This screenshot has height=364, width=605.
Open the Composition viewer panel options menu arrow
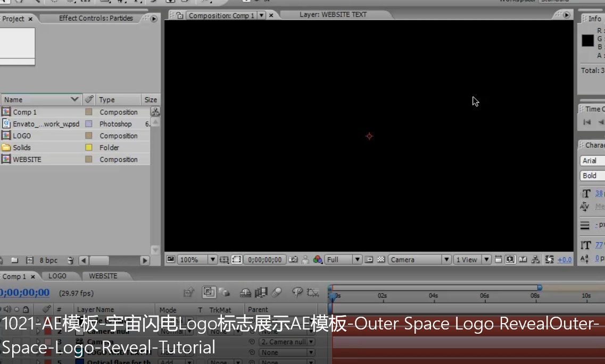point(566,15)
